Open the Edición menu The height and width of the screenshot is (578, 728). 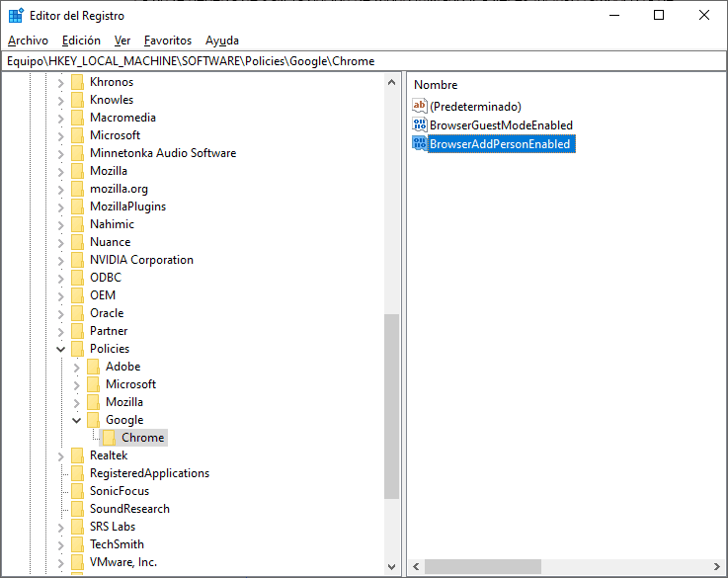[x=81, y=41]
